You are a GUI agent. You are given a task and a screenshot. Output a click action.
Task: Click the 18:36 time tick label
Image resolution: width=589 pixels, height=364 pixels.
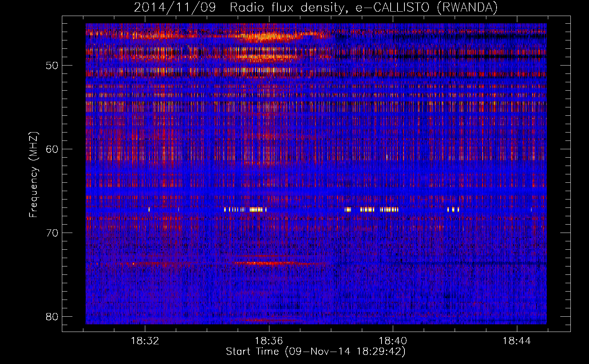tap(269, 341)
